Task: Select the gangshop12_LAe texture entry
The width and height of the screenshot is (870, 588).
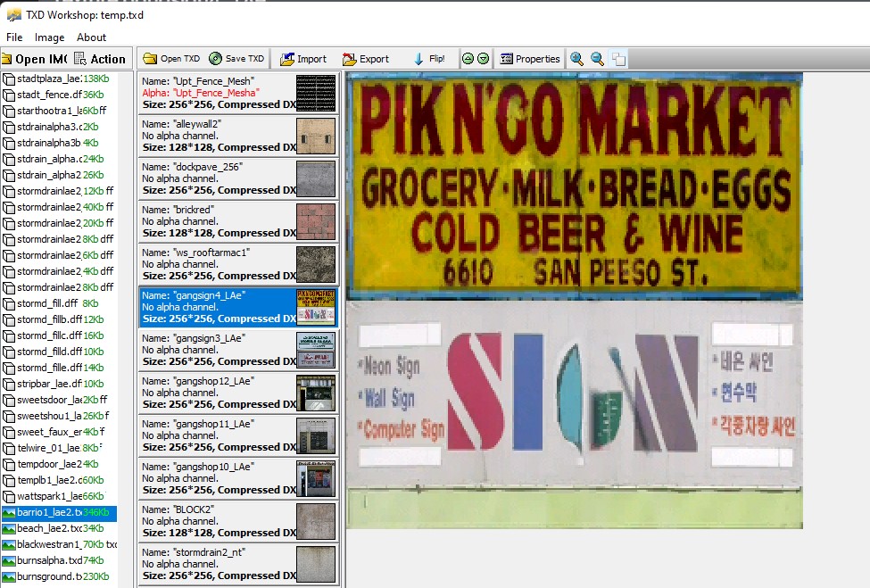Action: click(238, 393)
